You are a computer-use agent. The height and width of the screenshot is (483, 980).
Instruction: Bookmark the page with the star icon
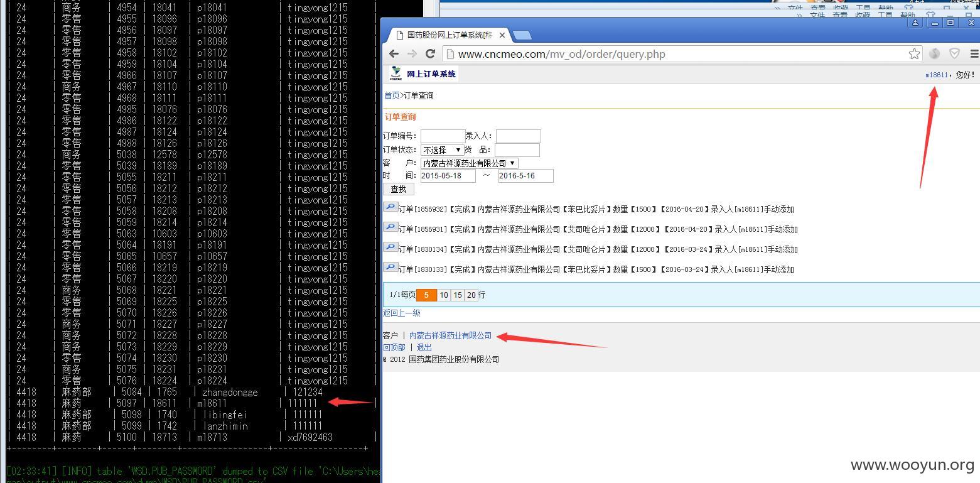(x=914, y=54)
